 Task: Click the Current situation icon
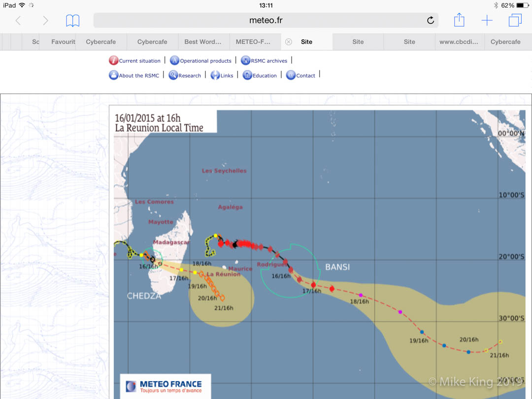(112, 60)
